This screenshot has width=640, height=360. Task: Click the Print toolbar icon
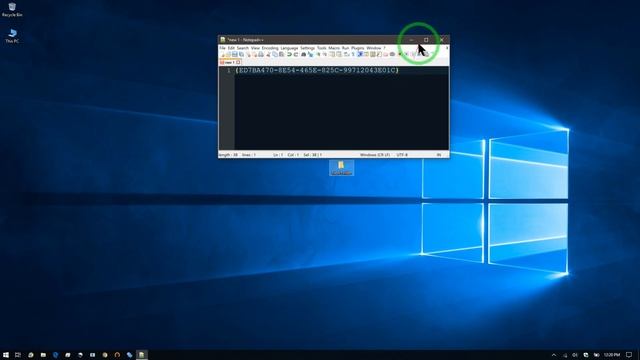point(261,54)
